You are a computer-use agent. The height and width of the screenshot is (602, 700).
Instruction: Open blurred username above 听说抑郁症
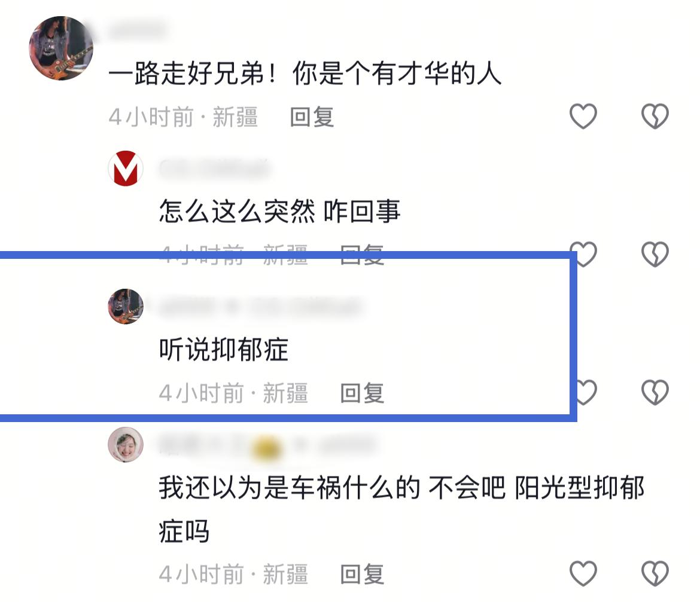click(x=260, y=307)
